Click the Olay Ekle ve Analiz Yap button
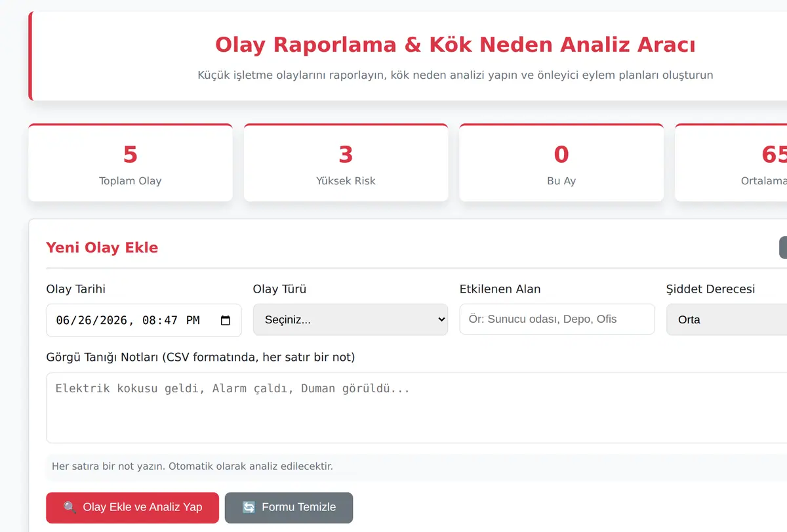Viewport: 787px width, 532px height. (x=132, y=508)
